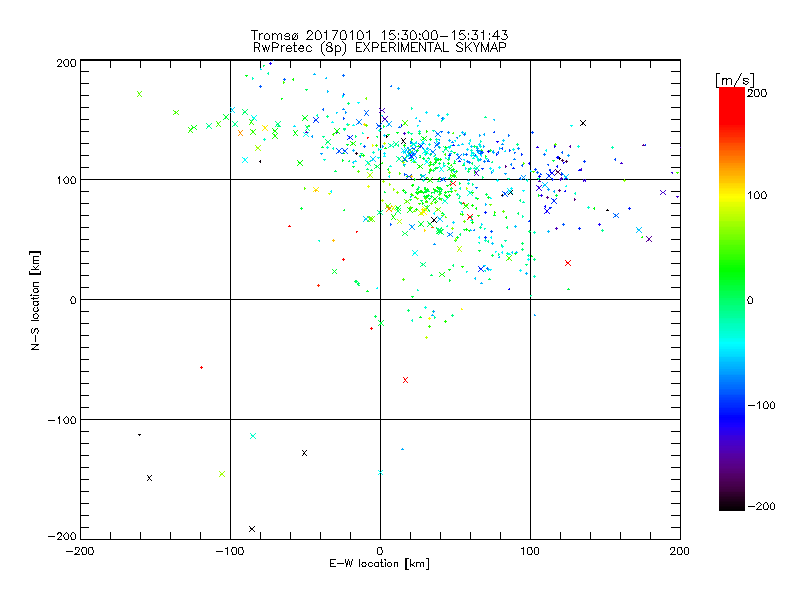This screenshot has height=600, width=800.
Task: Click the color bar's "0" label
Action: click(x=750, y=301)
